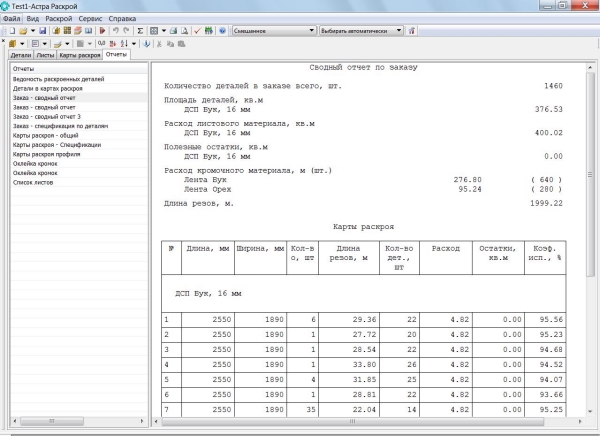The width and height of the screenshot is (600, 436).
Task: Select Оклейка кромок report in list
Action: click(33, 162)
